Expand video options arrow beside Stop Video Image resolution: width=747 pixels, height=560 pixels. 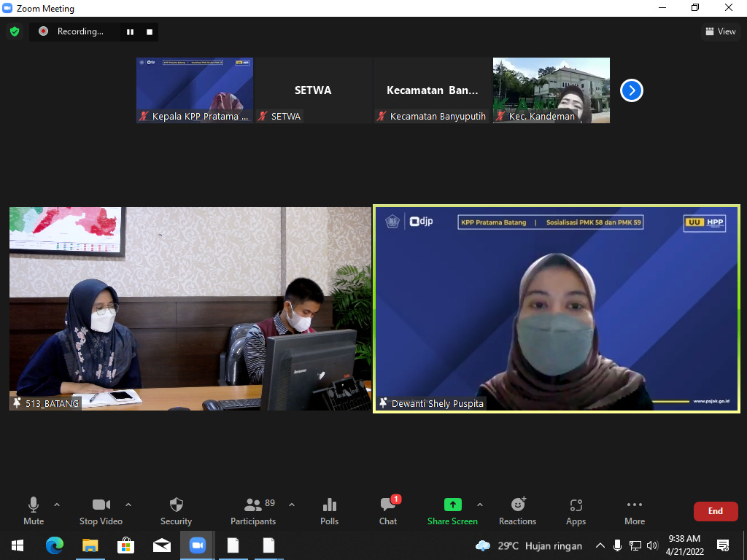pos(128,505)
